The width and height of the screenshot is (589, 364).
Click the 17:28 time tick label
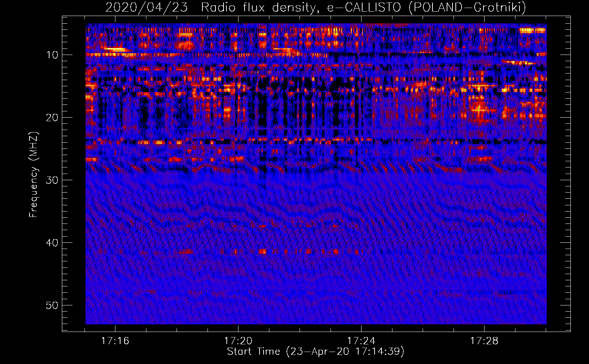tap(484, 341)
